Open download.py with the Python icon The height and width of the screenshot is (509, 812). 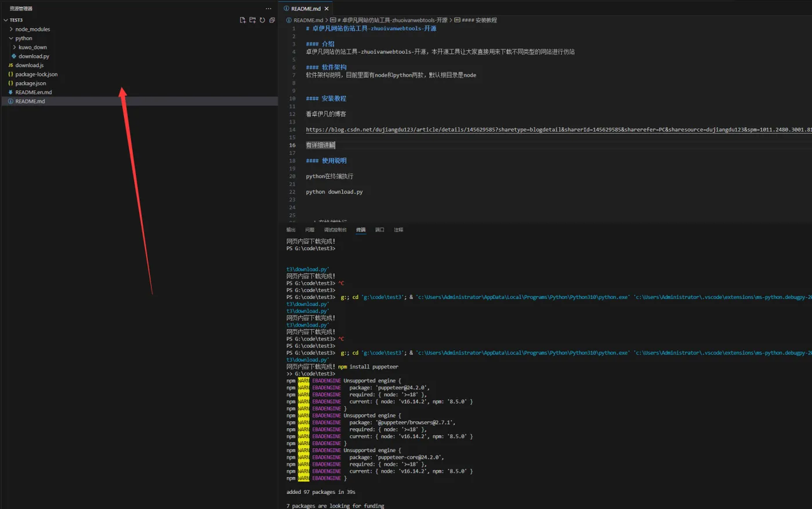click(x=33, y=56)
